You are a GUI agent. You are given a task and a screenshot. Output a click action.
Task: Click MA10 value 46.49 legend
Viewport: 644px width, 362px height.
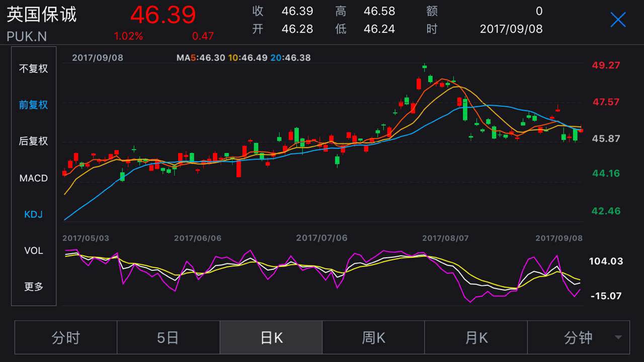(x=248, y=58)
